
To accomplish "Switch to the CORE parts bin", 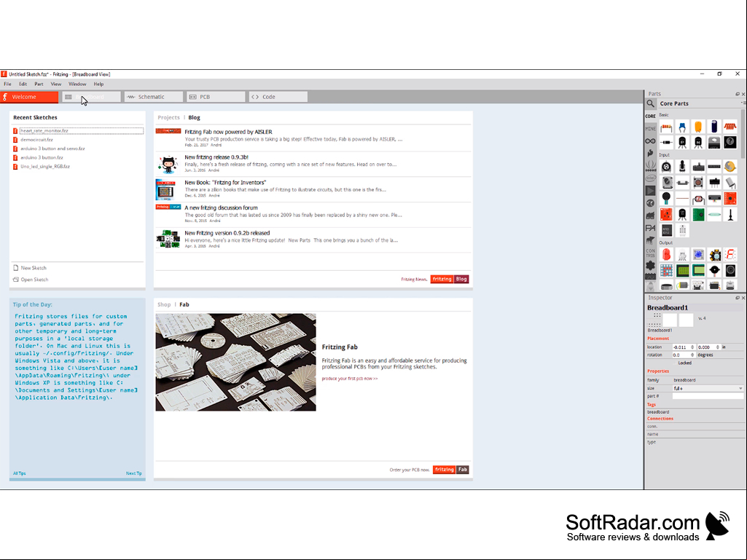I will tap(650, 117).
